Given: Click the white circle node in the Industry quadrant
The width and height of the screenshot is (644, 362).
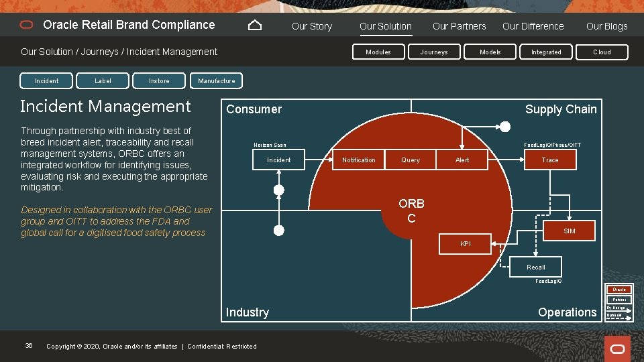Looking at the screenshot, I should point(279,231).
